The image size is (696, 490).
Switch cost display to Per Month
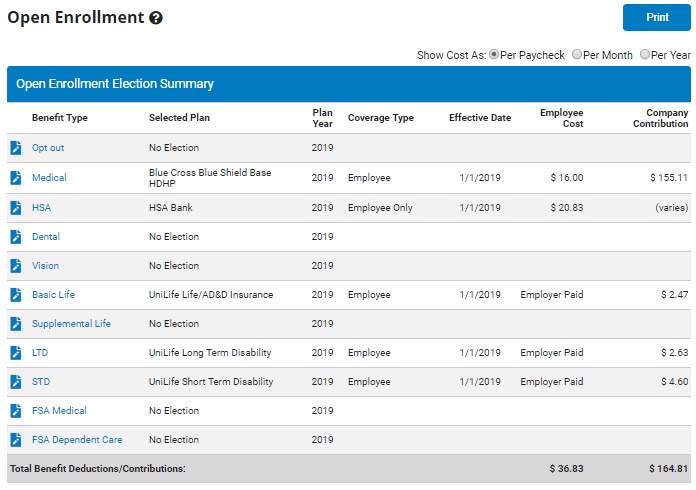click(577, 55)
